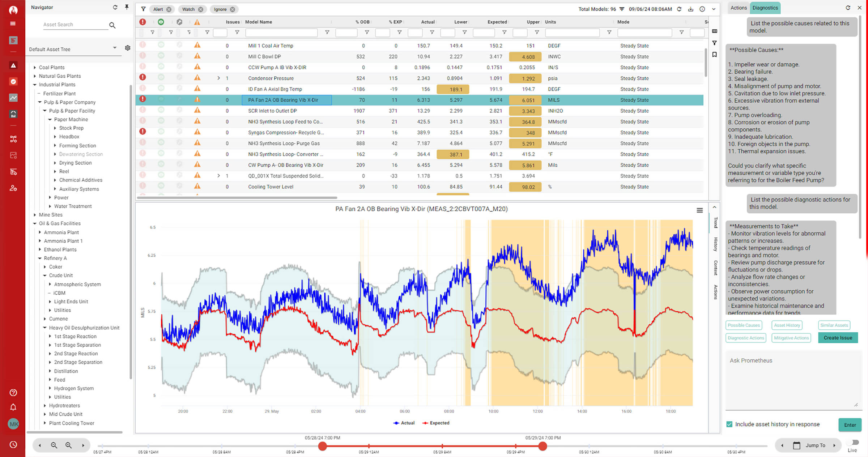Click the Mitigative Actions button

[x=791, y=338]
